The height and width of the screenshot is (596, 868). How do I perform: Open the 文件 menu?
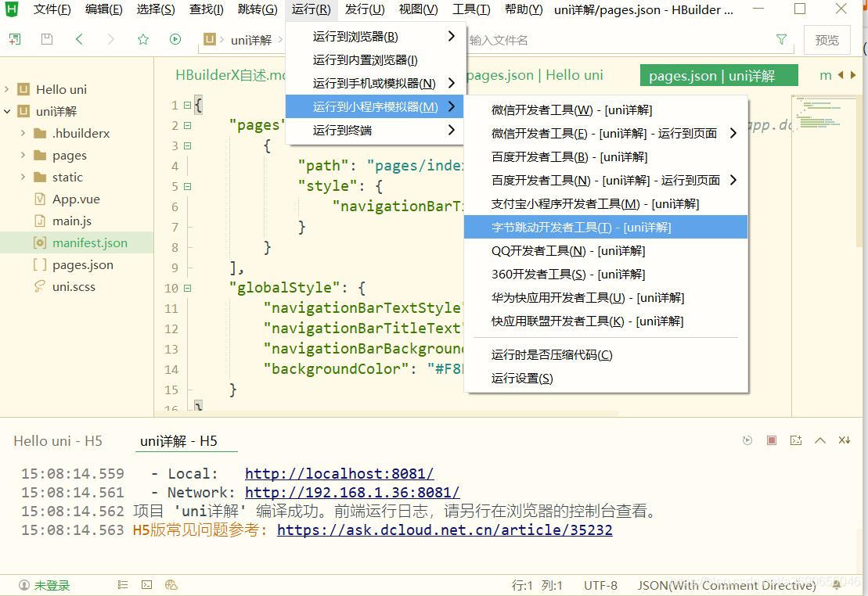point(52,9)
